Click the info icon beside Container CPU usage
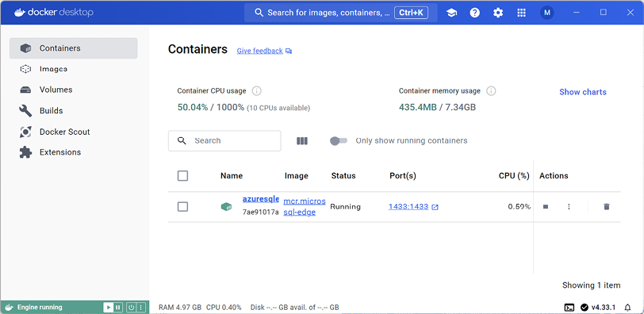This screenshot has height=314, width=644. [257, 90]
